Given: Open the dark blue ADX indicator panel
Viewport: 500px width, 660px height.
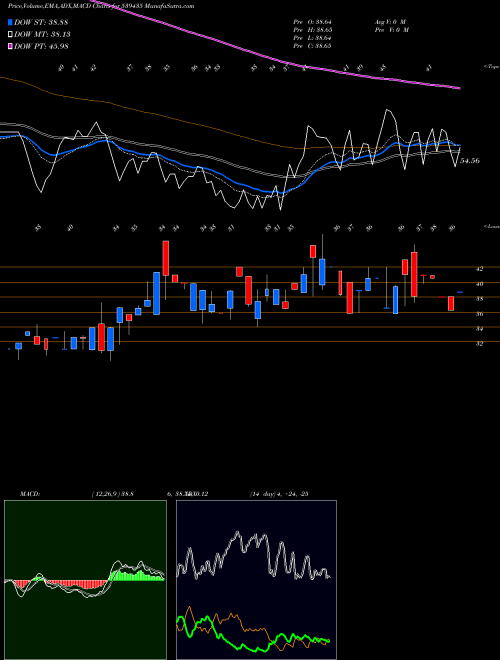Looking at the screenshot, I should (x=256, y=580).
